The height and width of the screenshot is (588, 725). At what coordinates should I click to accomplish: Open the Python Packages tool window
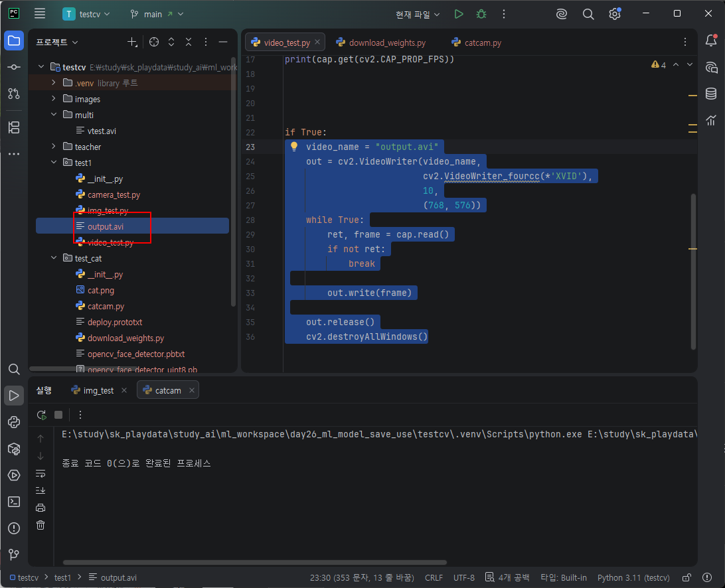14,449
